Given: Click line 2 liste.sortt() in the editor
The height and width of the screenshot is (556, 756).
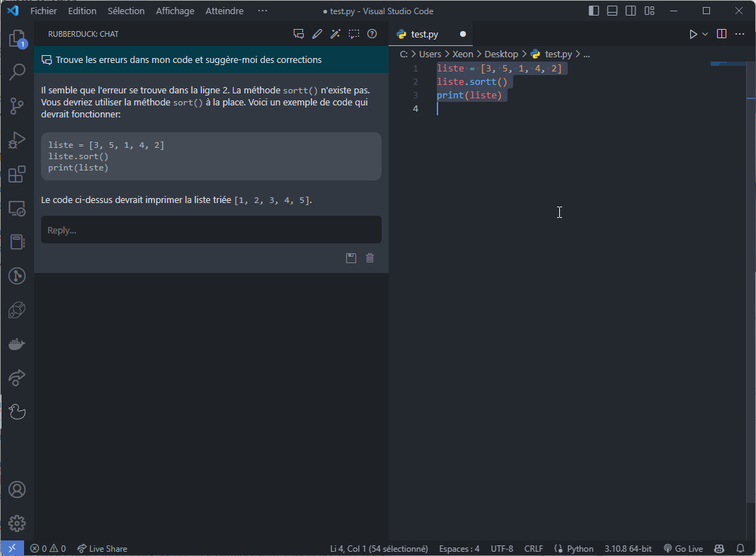Looking at the screenshot, I should tap(472, 82).
